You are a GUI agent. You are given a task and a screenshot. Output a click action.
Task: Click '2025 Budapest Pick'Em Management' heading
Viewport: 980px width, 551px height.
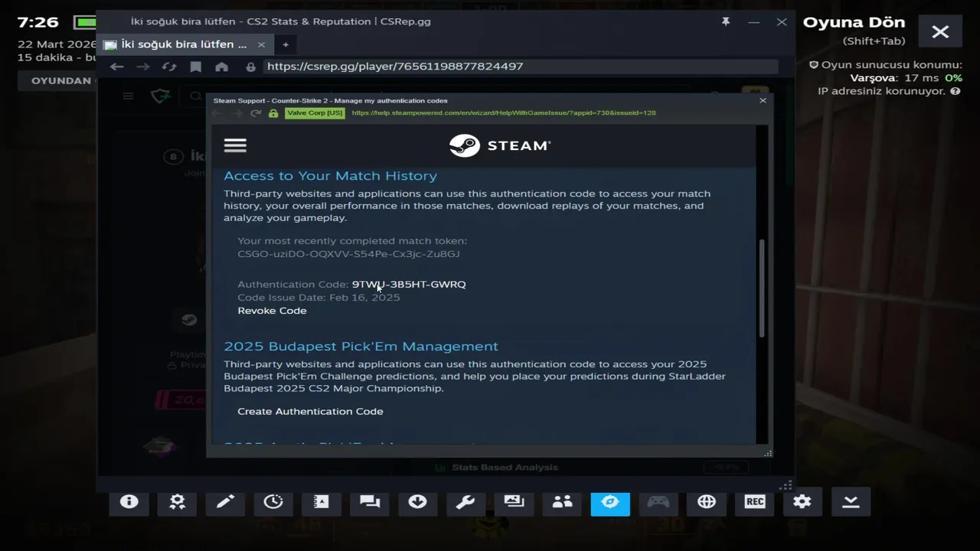[x=361, y=347]
